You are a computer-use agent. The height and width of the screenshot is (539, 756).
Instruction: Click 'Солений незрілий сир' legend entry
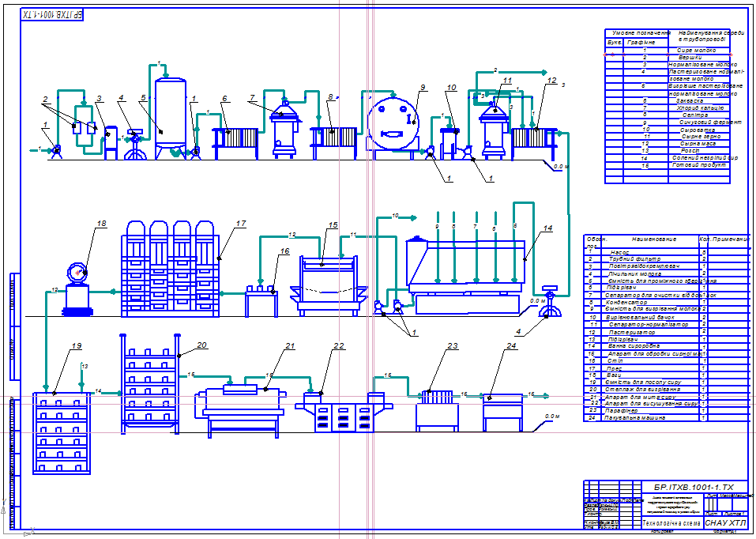(x=705, y=158)
